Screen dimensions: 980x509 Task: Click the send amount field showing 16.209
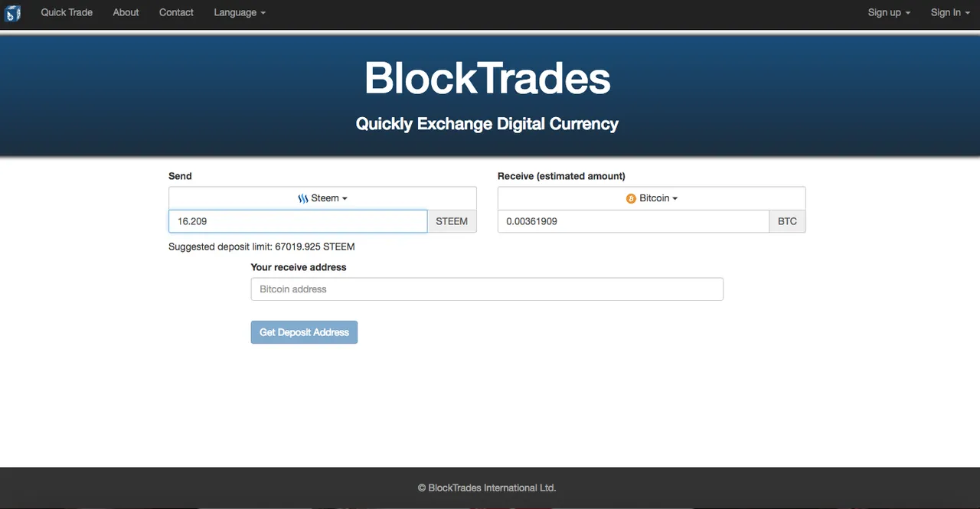click(x=298, y=221)
